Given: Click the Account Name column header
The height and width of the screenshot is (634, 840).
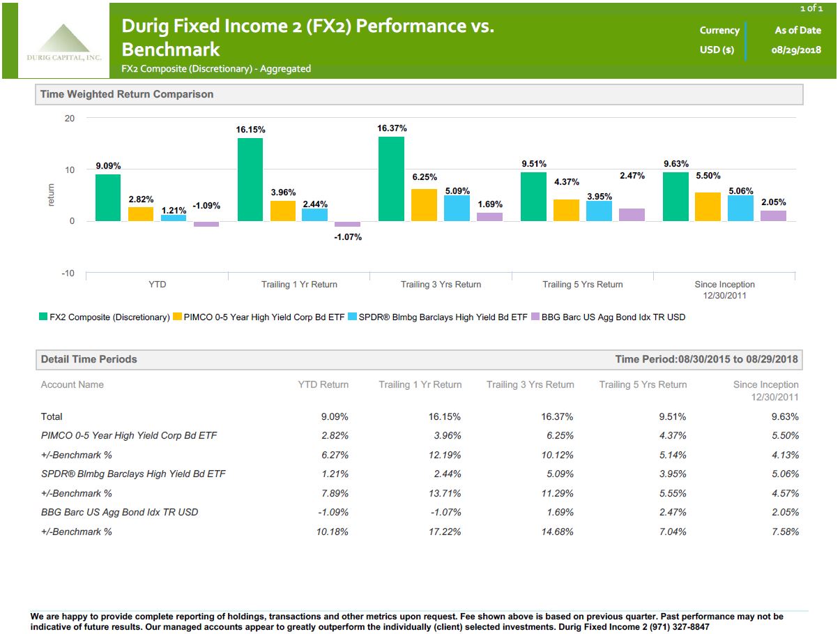Looking at the screenshot, I should (x=72, y=384).
